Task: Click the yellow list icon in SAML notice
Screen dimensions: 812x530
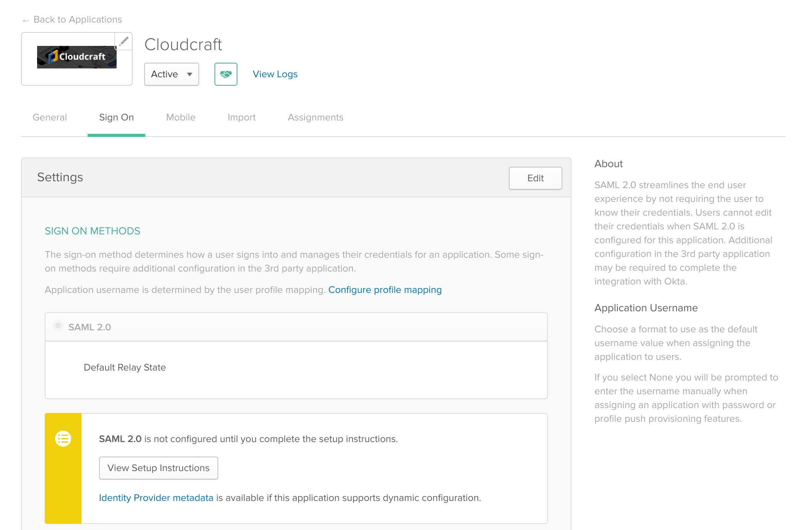Action: point(63,439)
